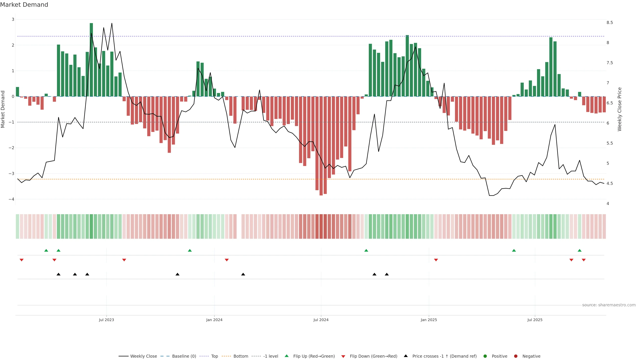Toggle the -1 level legend entry
Screen dimensions: 644x362
click(271, 356)
